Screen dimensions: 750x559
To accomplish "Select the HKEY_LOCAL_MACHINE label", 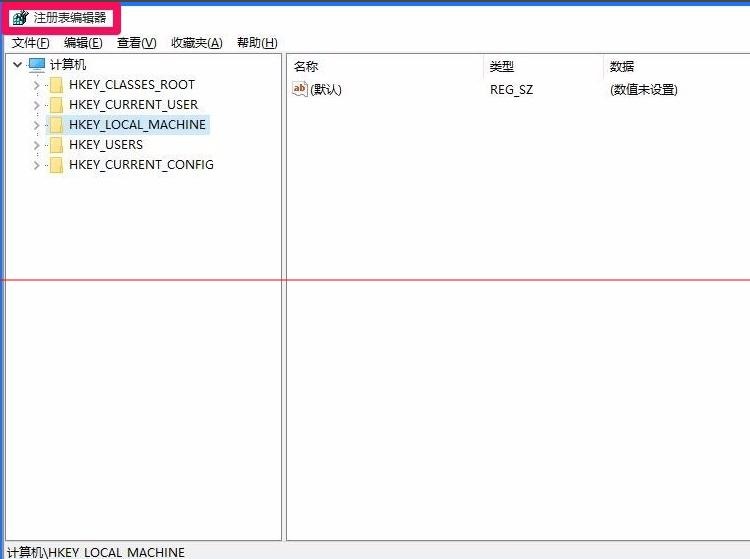I will point(137,125).
